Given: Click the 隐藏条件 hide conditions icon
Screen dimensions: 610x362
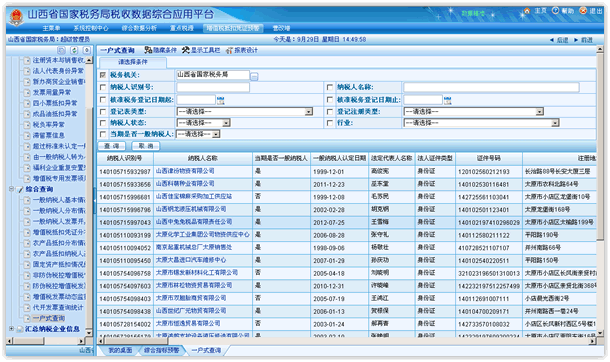Looking at the screenshot, I should (148, 50).
